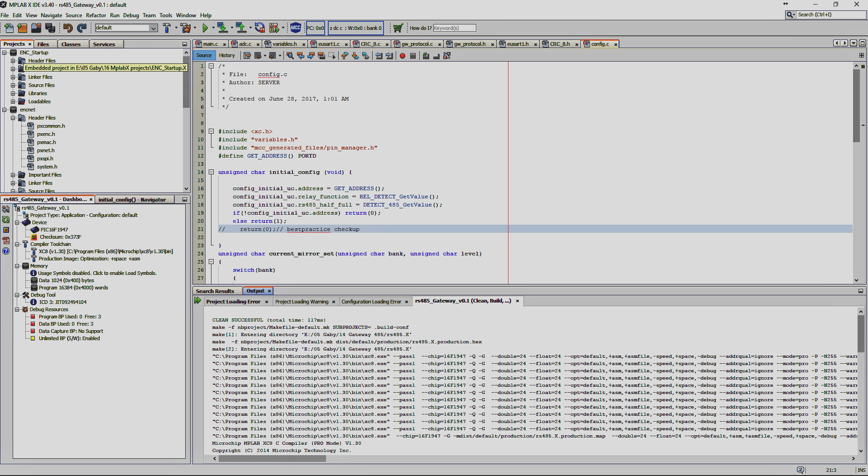The width and height of the screenshot is (868, 476).
Task: Click the PC: 0x0 program counter button
Action: 315,28
